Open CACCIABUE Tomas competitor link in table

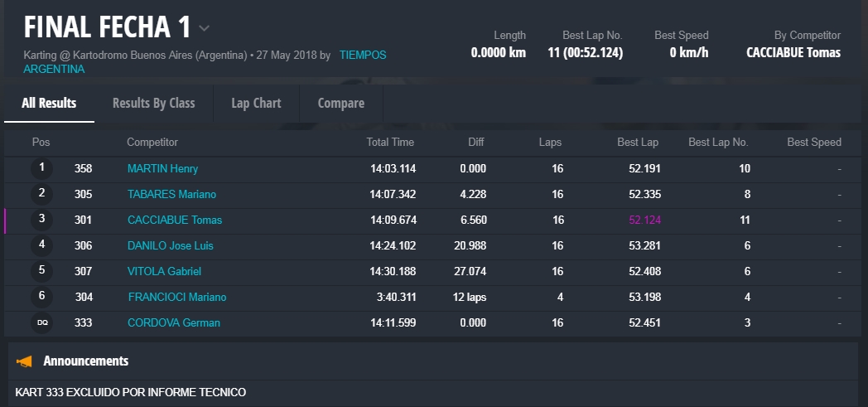174,220
